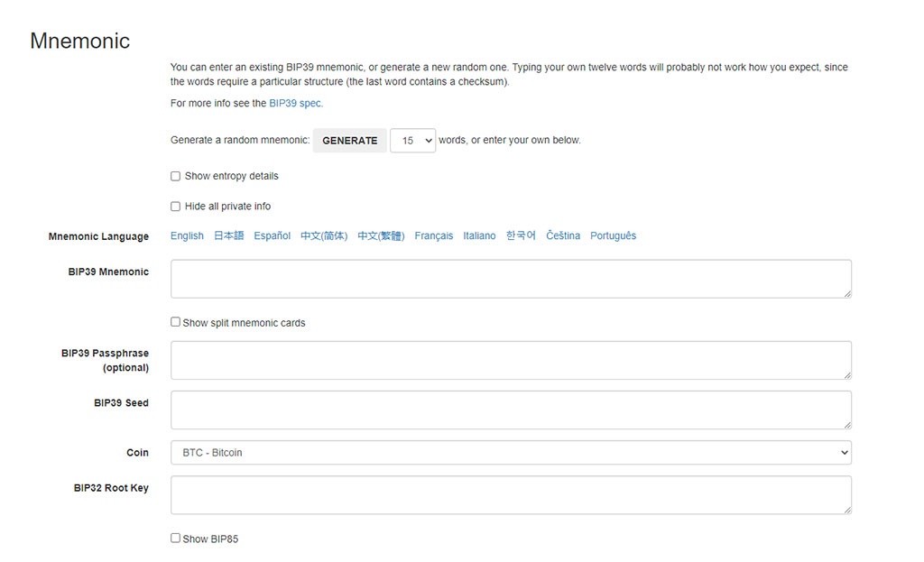Image resolution: width=924 pixels, height=562 pixels.
Task: Click the BIP39 Mnemonic field label
Action: pos(108,272)
